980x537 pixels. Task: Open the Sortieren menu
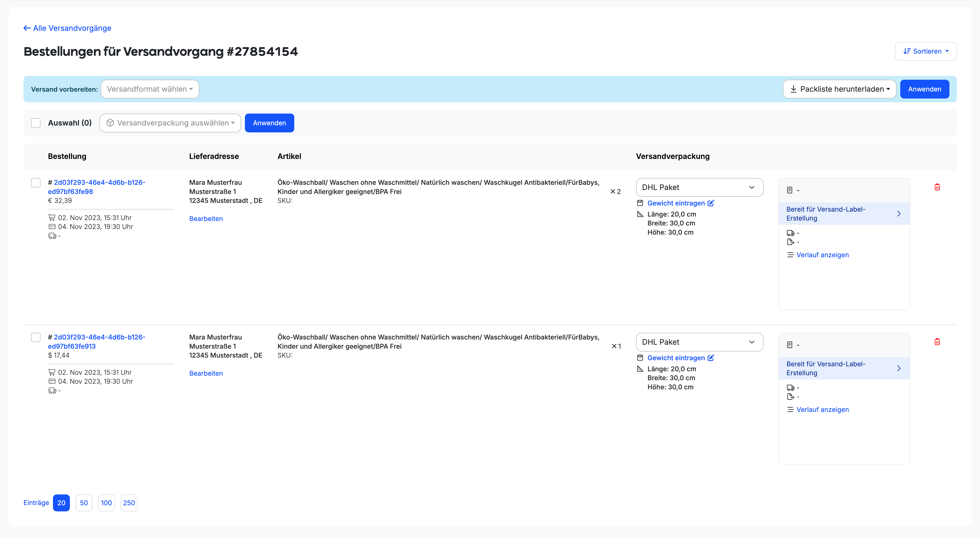pyautogui.click(x=926, y=51)
